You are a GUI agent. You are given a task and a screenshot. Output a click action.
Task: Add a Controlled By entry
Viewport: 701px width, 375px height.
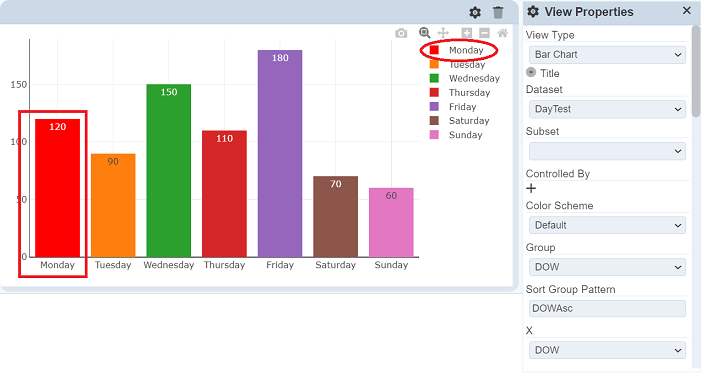[531, 189]
